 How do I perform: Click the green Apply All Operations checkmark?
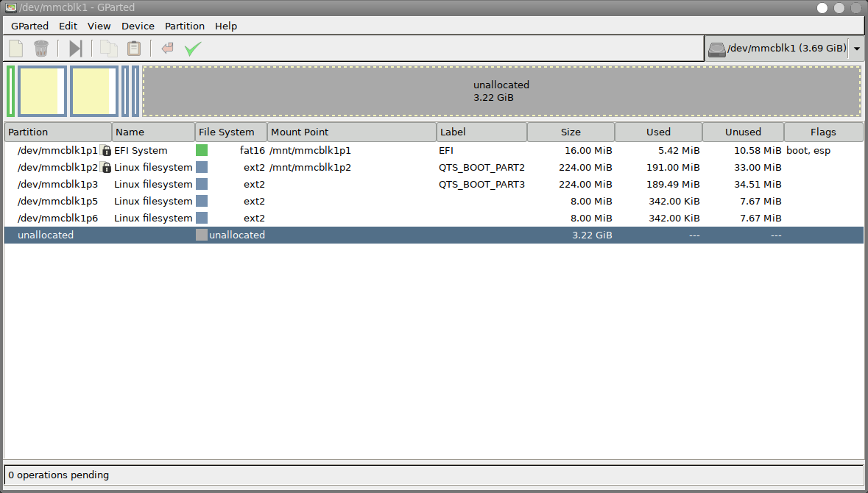pos(193,49)
